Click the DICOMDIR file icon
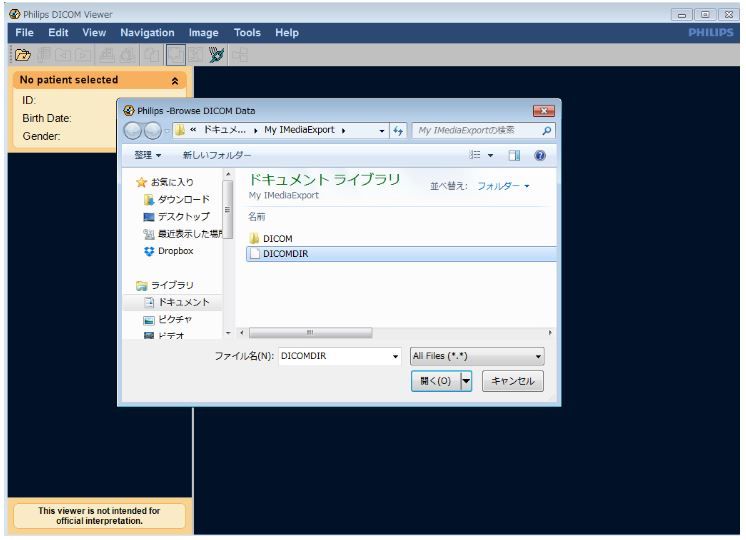 point(255,254)
